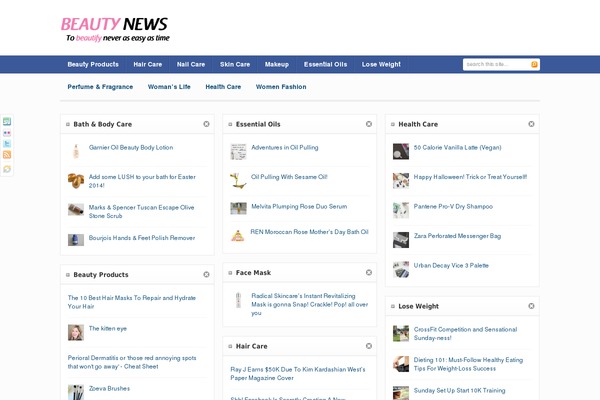Collapse the Bath & Body Care widget toggle

[x=68, y=124]
